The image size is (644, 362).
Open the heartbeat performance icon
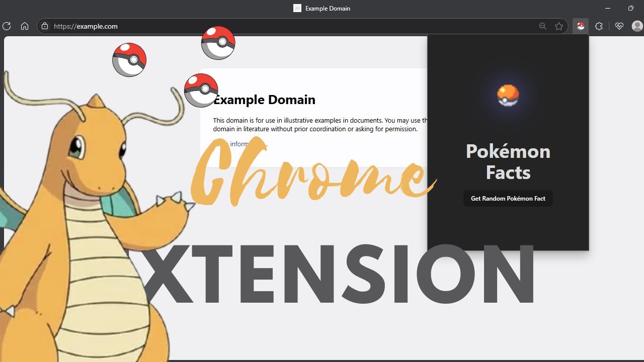(x=619, y=26)
